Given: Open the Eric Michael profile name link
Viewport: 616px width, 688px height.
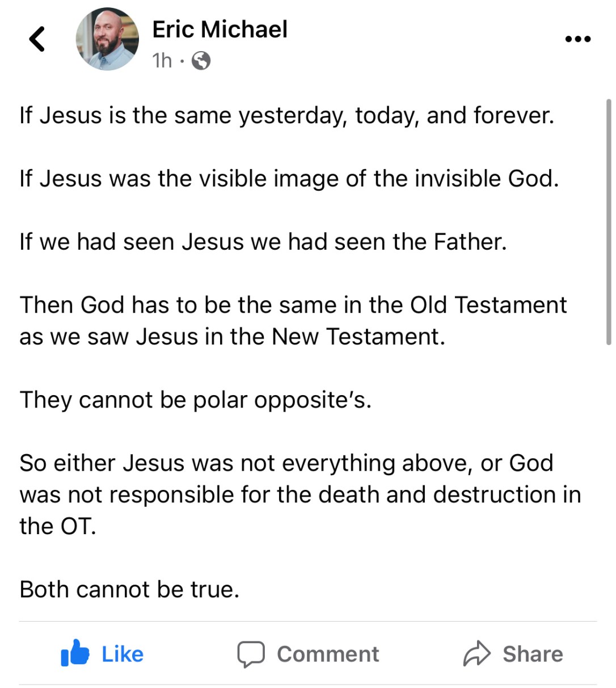Looking at the screenshot, I should [x=220, y=30].
